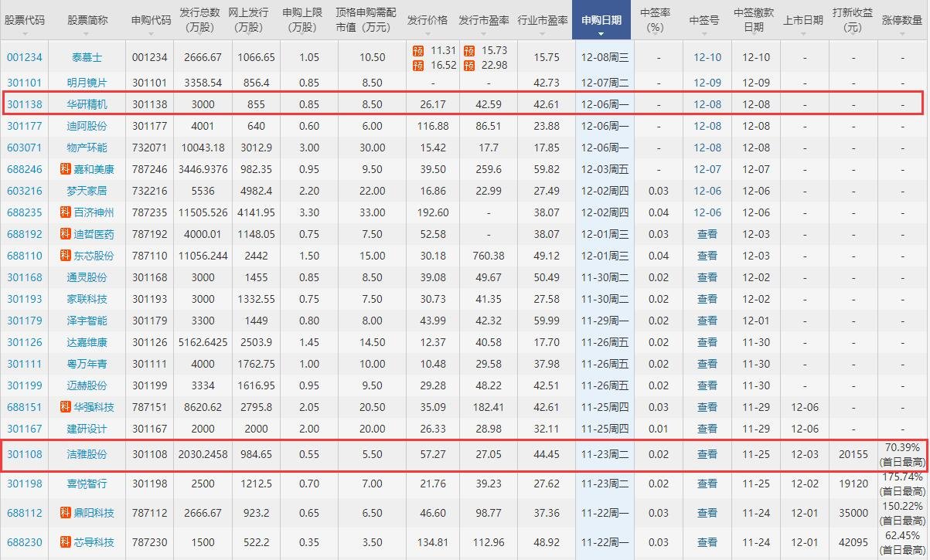930x560 pixels.
Task: Click the 预 icon beside price 16.52
Action: [x=418, y=65]
